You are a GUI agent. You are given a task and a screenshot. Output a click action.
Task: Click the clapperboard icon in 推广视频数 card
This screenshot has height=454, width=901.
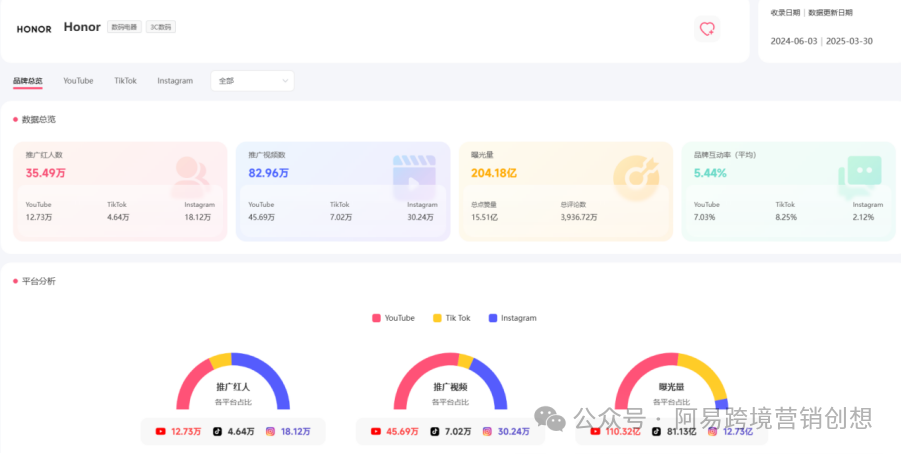[414, 177]
